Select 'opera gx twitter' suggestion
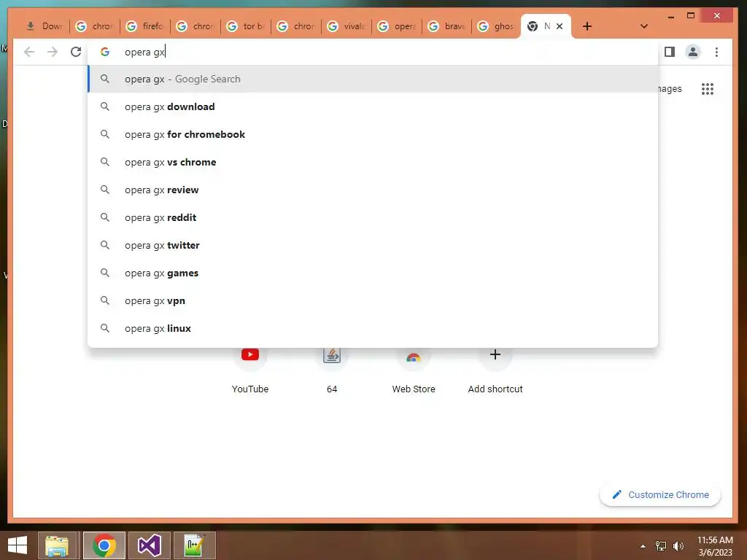This screenshot has width=747, height=560. pos(373,245)
